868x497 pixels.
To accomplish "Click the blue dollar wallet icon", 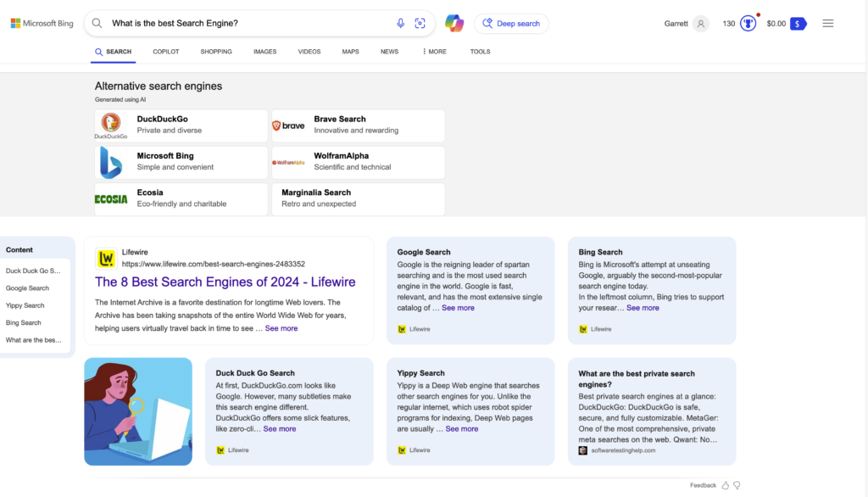I will [798, 24].
